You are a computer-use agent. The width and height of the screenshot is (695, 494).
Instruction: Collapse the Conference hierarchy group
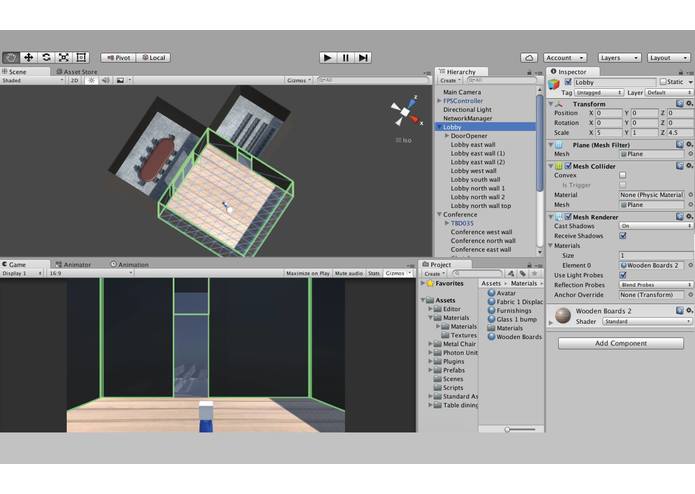[439, 214]
